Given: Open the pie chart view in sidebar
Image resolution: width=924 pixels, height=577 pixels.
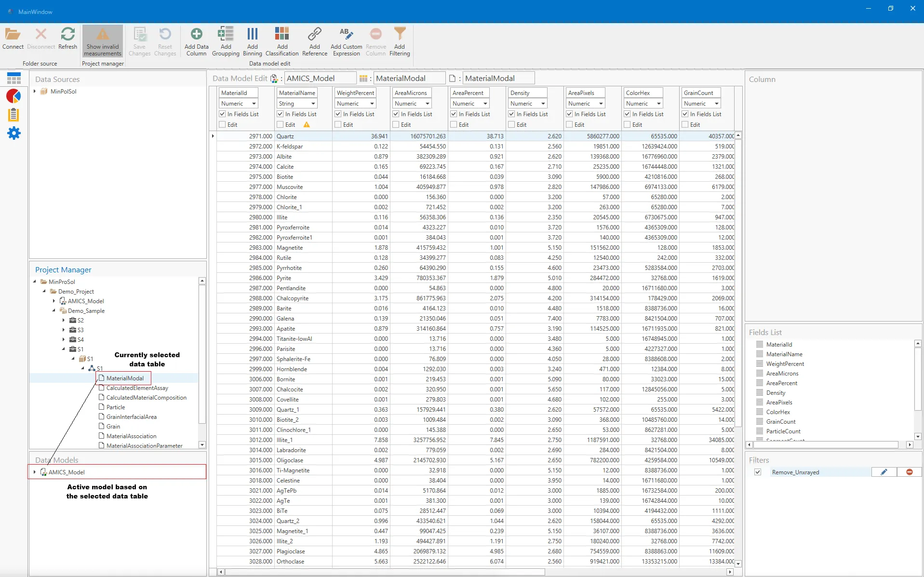Looking at the screenshot, I should [x=13, y=96].
